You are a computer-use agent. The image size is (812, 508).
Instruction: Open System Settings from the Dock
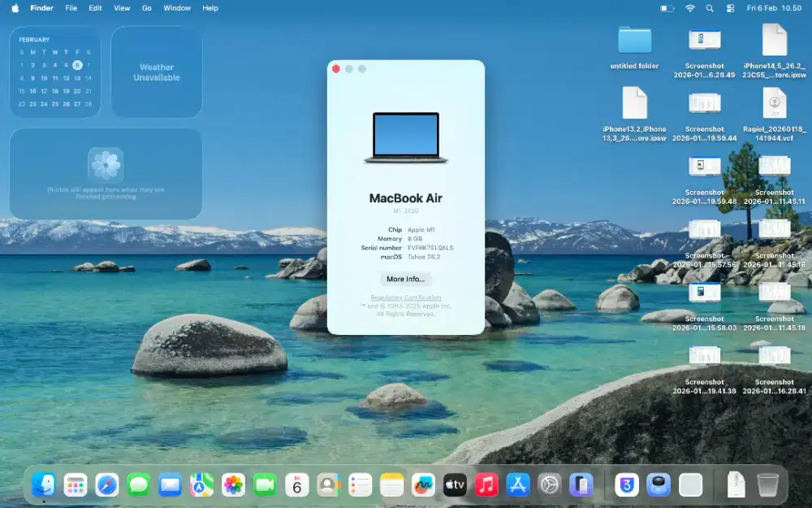pyautogui.click(x=549, y=485)
